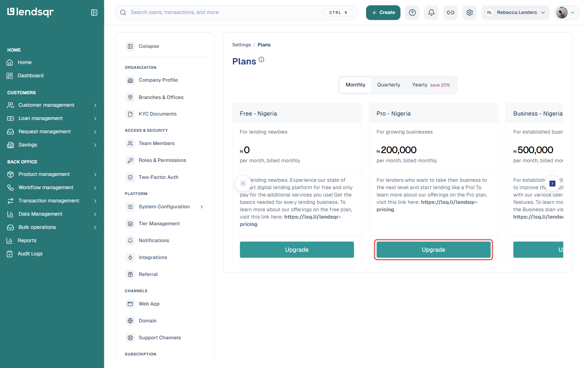588x368 pixels.
Task: Click the Support Channels lifebuoy icon
Action: coord(130,338)
